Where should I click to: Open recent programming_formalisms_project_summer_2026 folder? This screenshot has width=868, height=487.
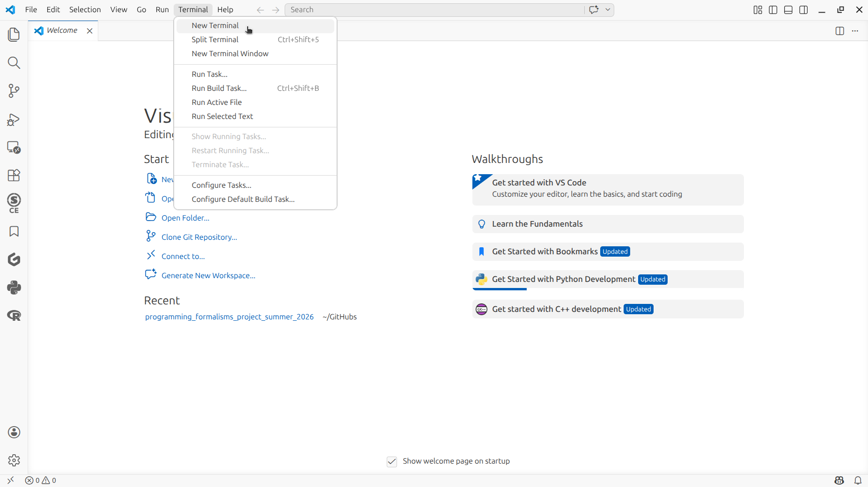(229, 317)
